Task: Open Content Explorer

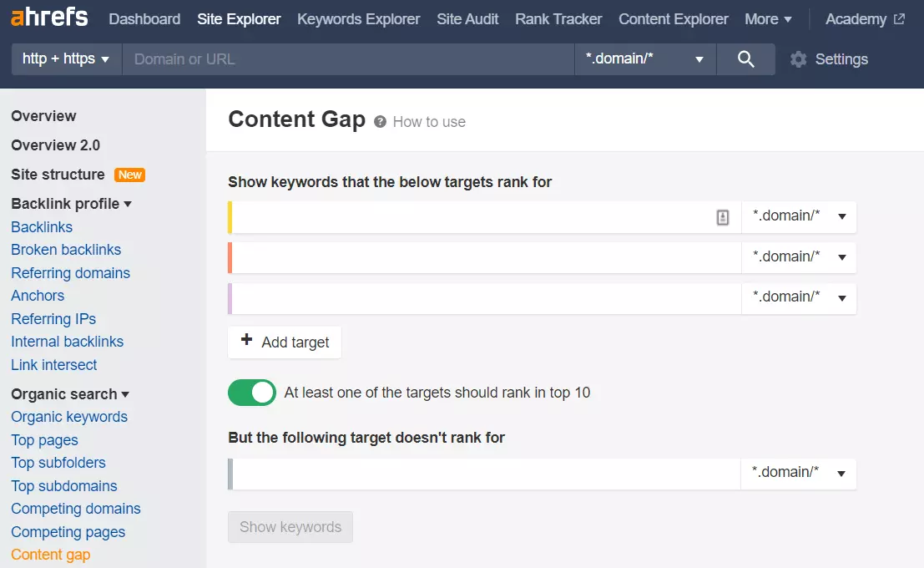Action: [673, 19]
